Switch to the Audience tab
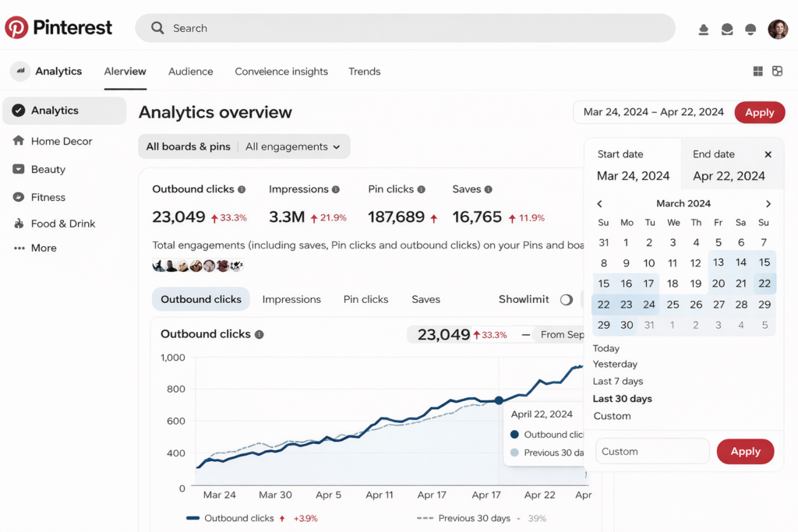Screen dimensions: 798x532 pyautogui.click(x=190, y=71)
